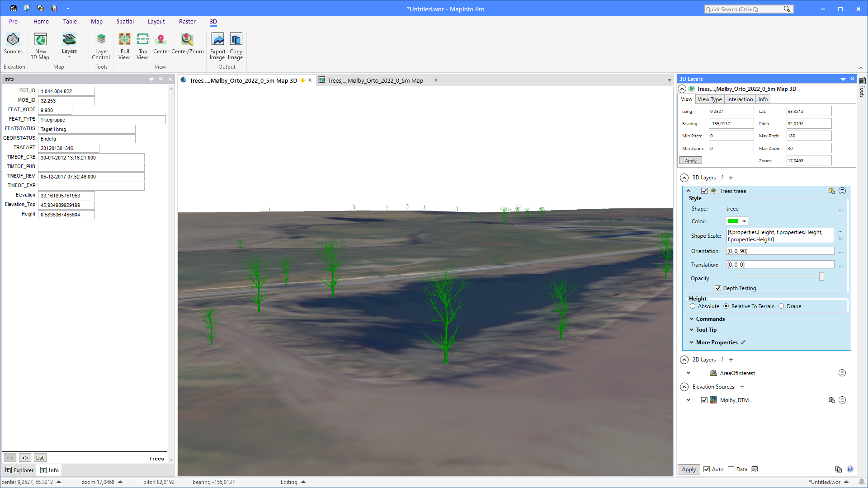Click the Apply button below Min Zoom

pos(690,160)
